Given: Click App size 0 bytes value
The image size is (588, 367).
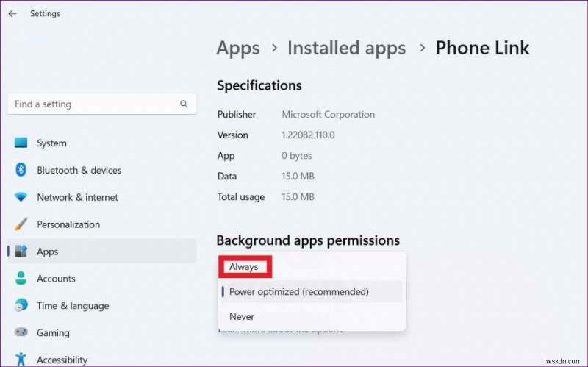Looking at the screenshot, I should click(297, 156).
